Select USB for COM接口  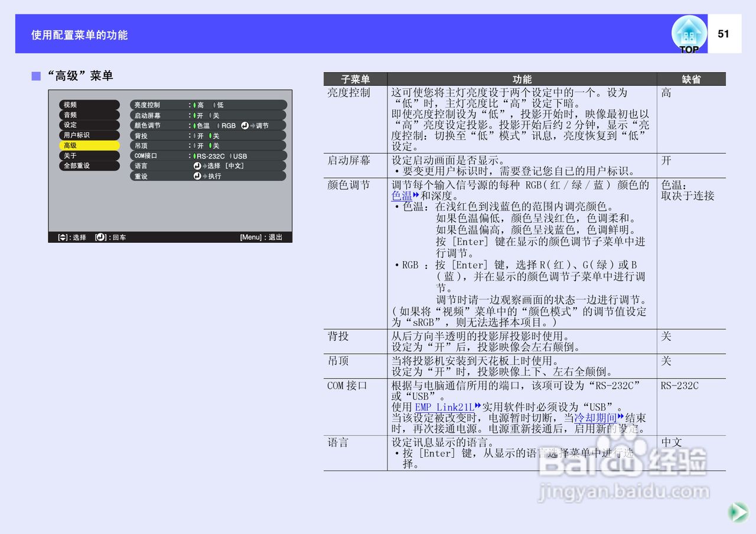[x=240, y=155]
